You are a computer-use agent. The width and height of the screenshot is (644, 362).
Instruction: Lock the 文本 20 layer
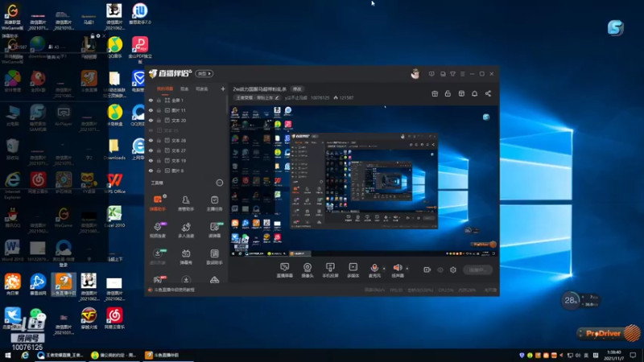pyautogui.click(x=159, y=120)
